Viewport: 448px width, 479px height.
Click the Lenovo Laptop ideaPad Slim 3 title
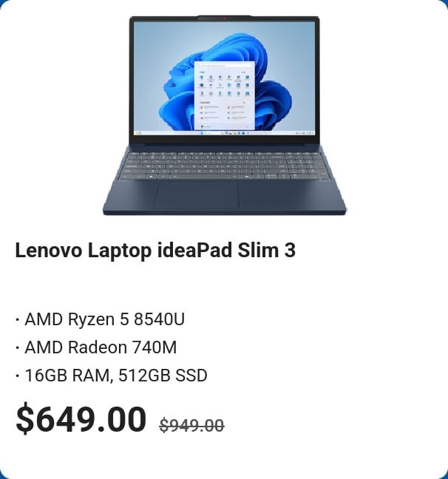[x=155, y=251]
